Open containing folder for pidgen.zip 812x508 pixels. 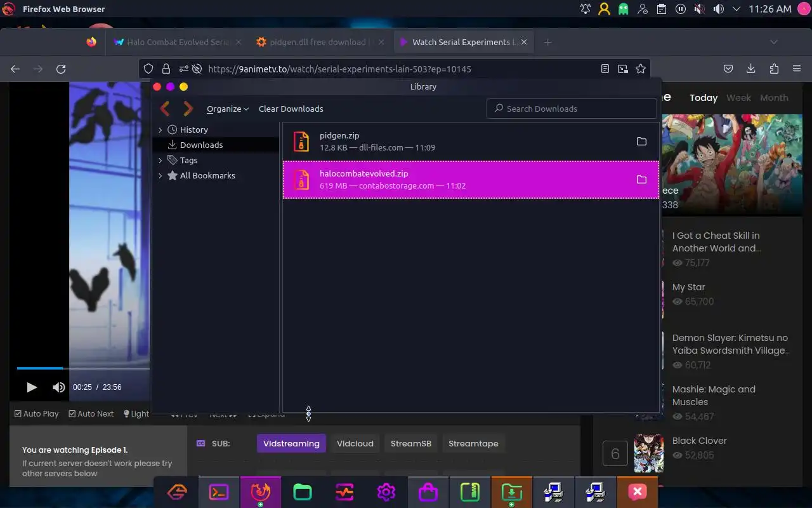click(641, 142)
